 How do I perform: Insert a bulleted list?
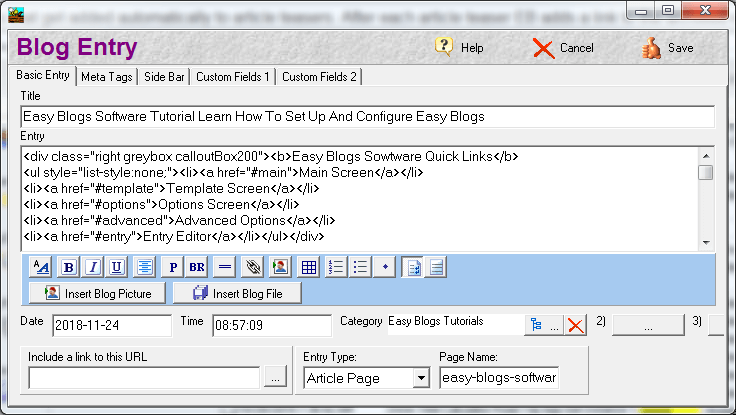click(360, 268)
